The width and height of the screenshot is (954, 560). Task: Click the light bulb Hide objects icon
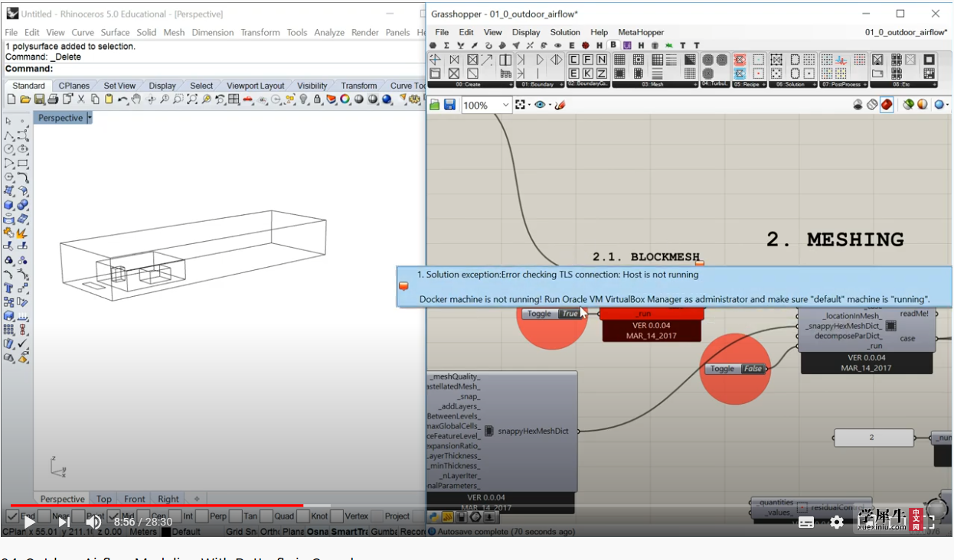(304, 99)
